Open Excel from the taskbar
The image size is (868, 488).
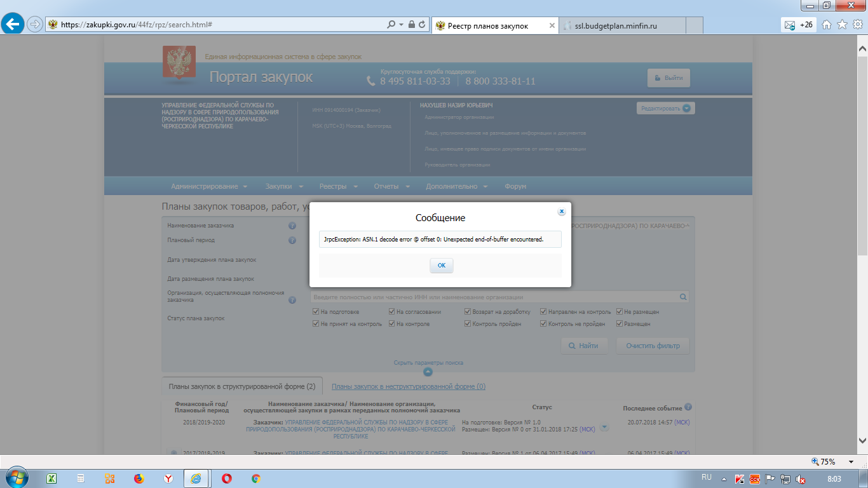52,478
